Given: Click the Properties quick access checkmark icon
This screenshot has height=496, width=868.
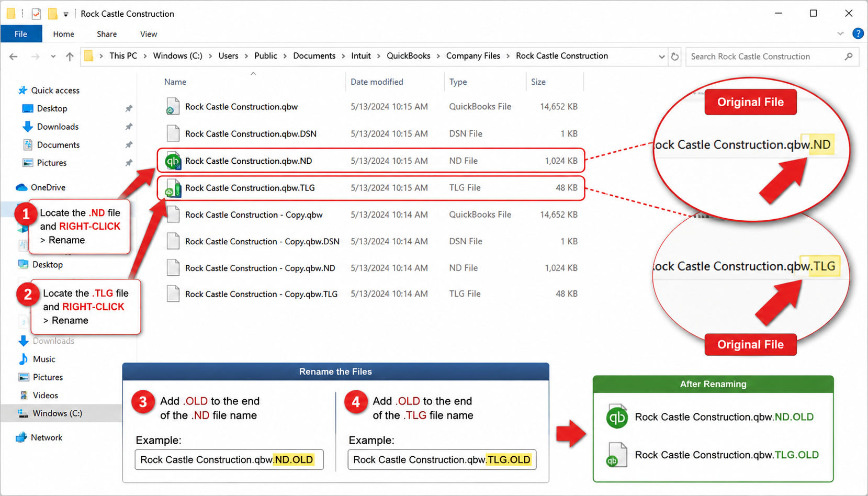Looking at the screenshot, I should coord(36,14).
